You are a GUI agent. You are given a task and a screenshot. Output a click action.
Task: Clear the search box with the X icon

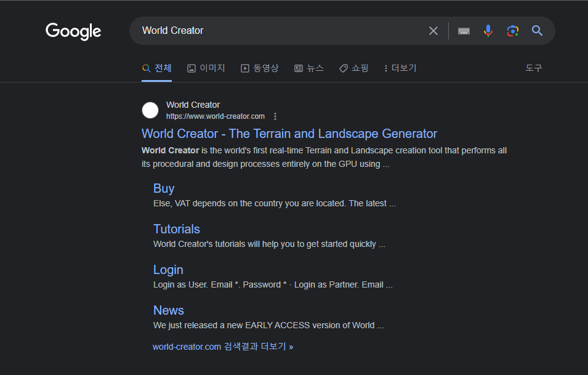click(x=433, y=31)
